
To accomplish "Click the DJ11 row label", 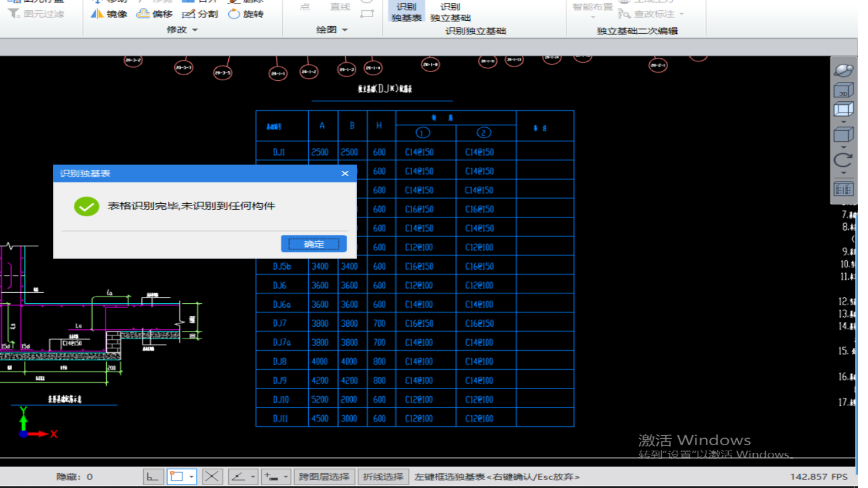I will pos(280,418).
